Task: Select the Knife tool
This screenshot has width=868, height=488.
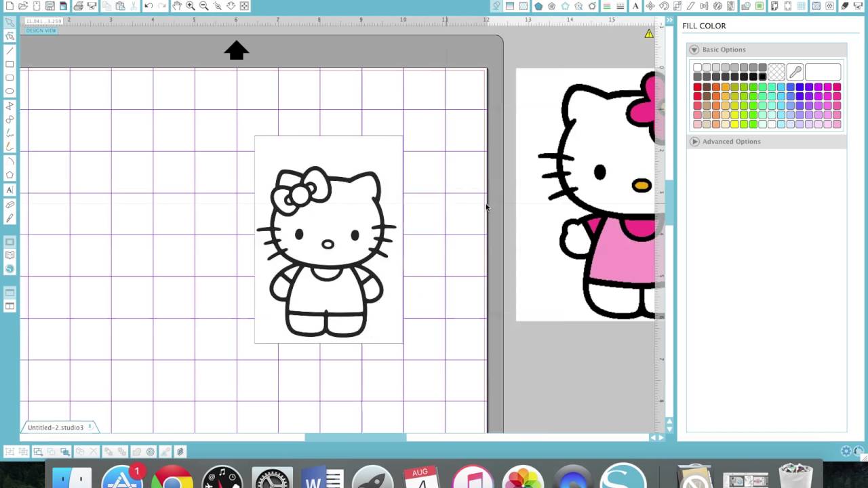Action: click(9, 218)
